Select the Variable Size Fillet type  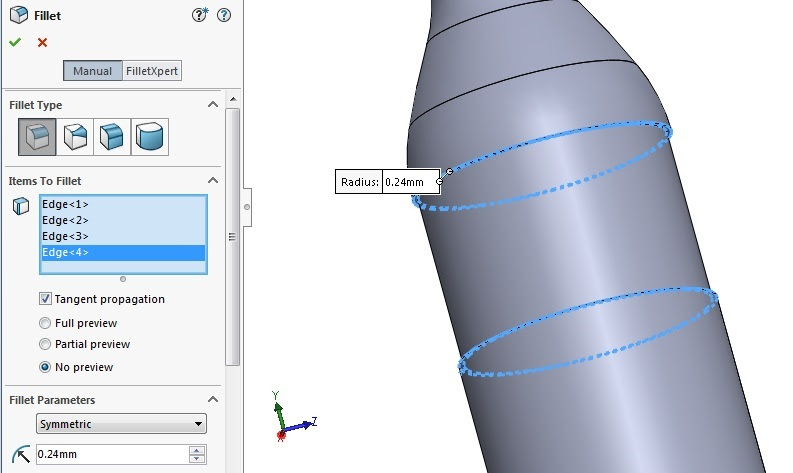coord(75,137)
